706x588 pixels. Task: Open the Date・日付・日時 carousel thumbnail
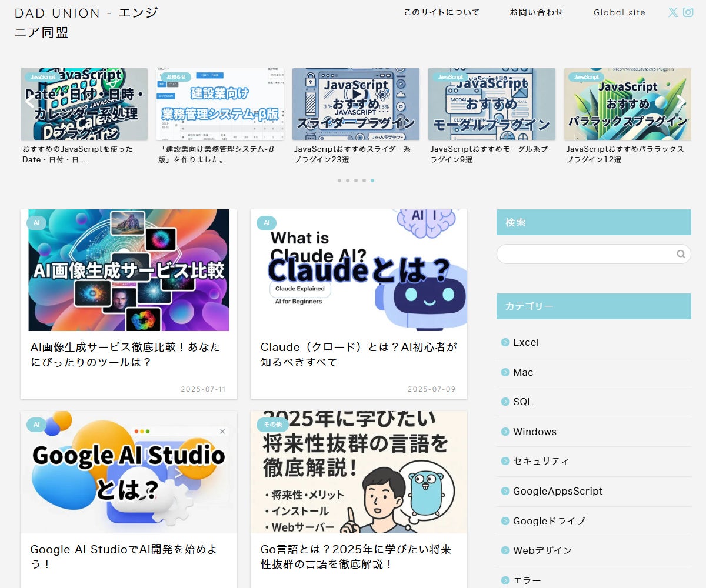click(84, 104)
